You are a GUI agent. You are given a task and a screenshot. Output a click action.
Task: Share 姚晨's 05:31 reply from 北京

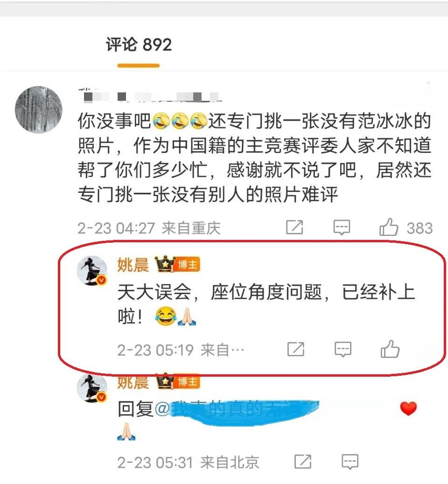[x=303, y=462]
